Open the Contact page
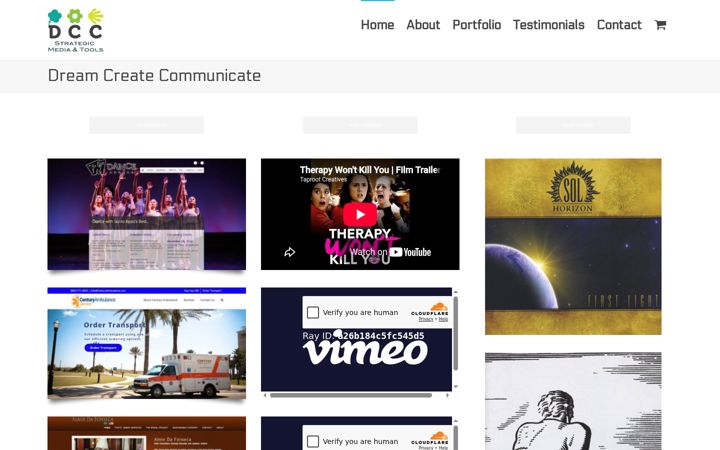The image size is (720, 450). click(619, 25)
